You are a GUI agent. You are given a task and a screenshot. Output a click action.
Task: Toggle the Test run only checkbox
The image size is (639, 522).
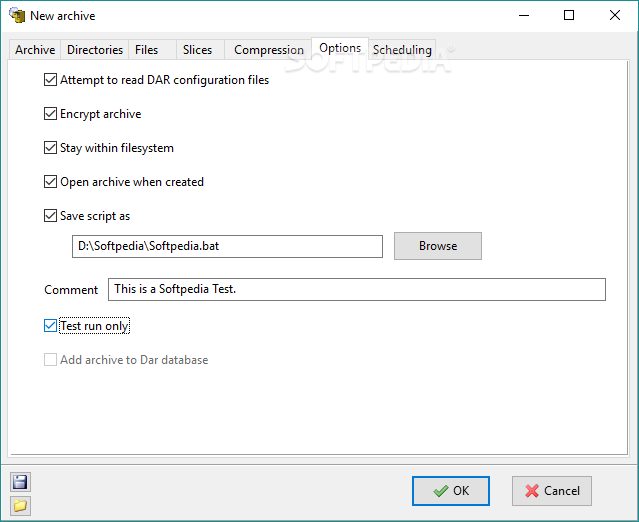(x=50, y=326)
